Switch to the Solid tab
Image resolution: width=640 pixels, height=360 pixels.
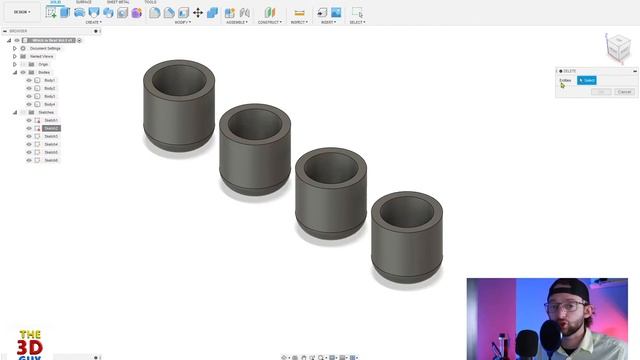pyautogui.click(x=55, y=2)
